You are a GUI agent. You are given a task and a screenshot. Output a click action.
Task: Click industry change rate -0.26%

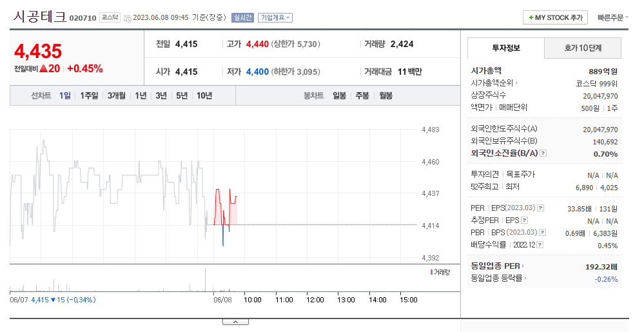pyautogui.click(x=606, y=279)
